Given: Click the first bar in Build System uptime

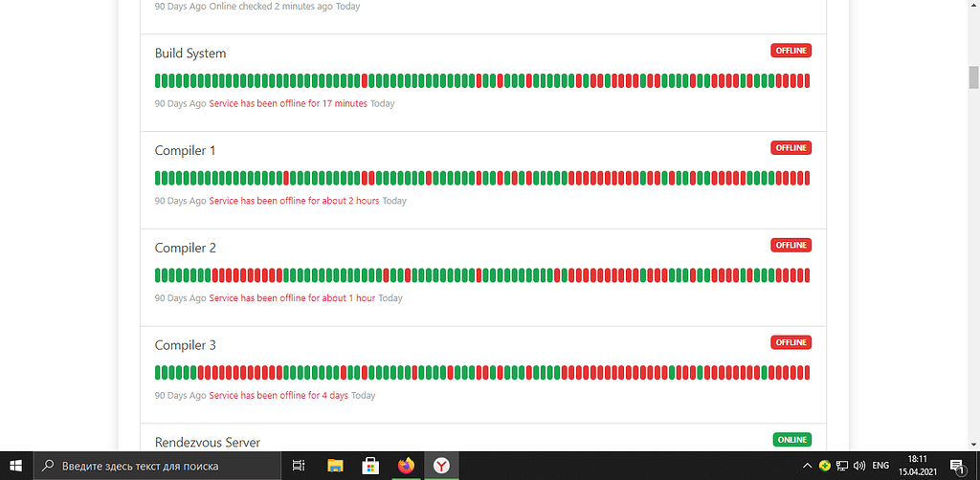Looking at the screenshot, I should coord(158,81).
